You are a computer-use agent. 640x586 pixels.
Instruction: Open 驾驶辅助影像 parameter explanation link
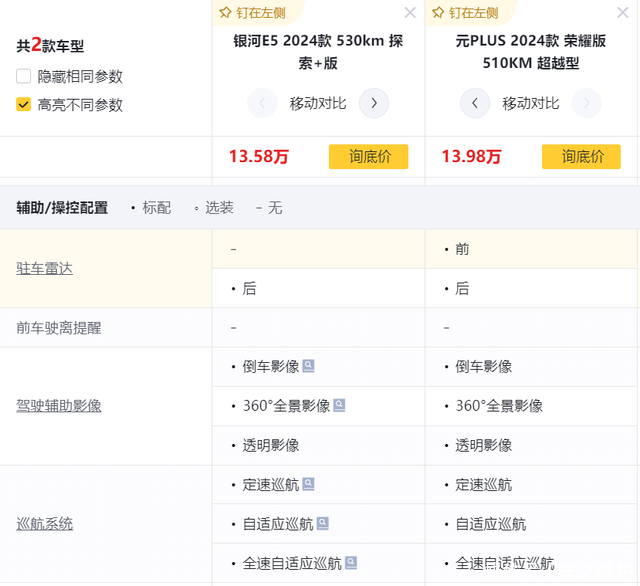point(59,405)
